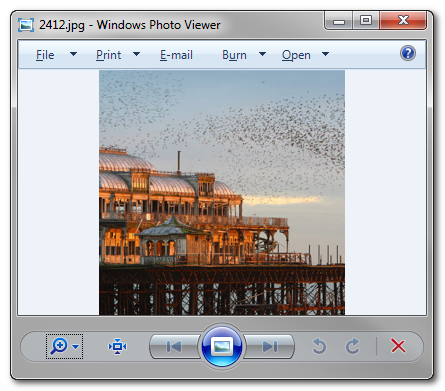Rotate the photo clockwise
Viewport: 445px width, 391px height.
pyautogui.click(x=353, y=346)
